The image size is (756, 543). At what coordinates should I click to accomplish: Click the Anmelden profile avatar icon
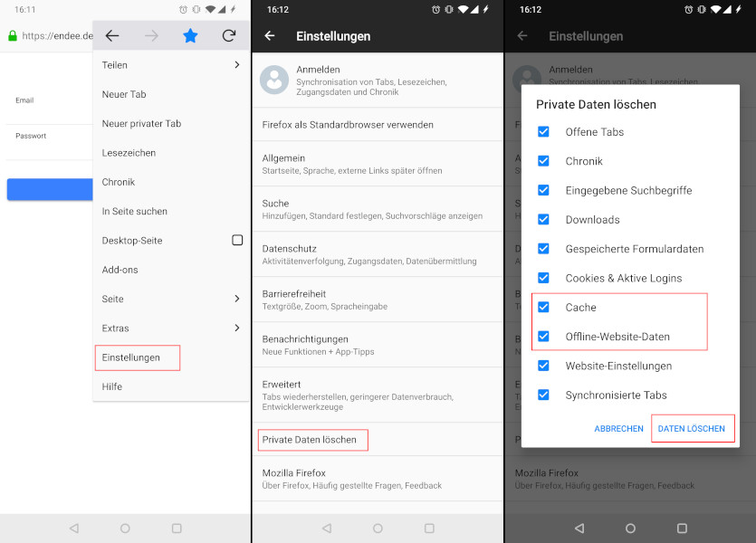point(274,80)
